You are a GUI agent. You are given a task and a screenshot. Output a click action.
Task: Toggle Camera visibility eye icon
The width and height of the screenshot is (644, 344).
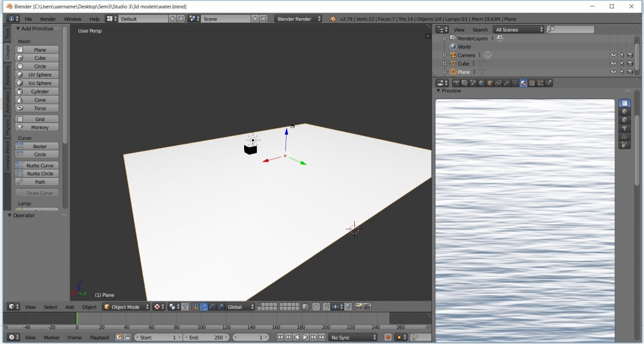tap(612, 55)
